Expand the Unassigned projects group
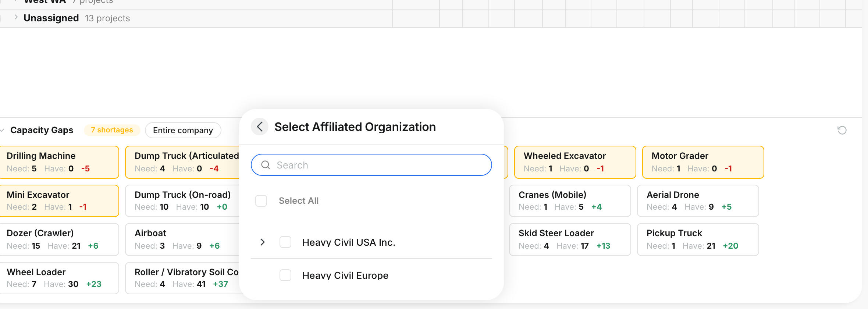Viewport: 868px width, 309px height. point(16,17)
